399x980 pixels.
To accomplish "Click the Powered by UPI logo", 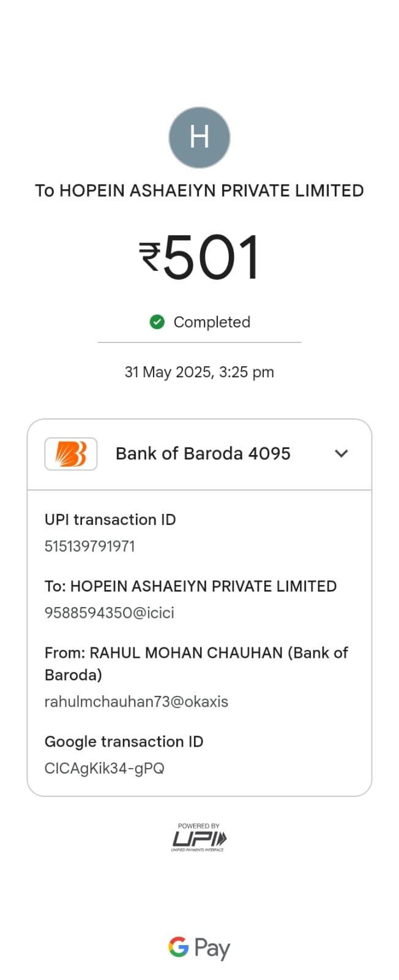I will (199, 837).
